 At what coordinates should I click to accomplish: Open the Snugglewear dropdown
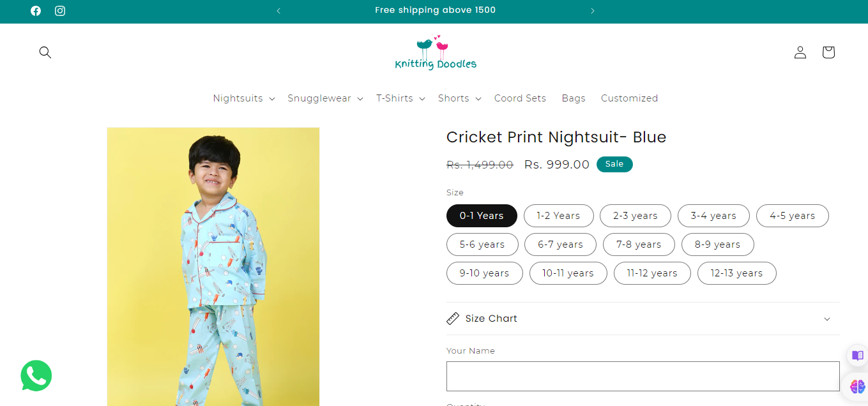coord(324,98)
